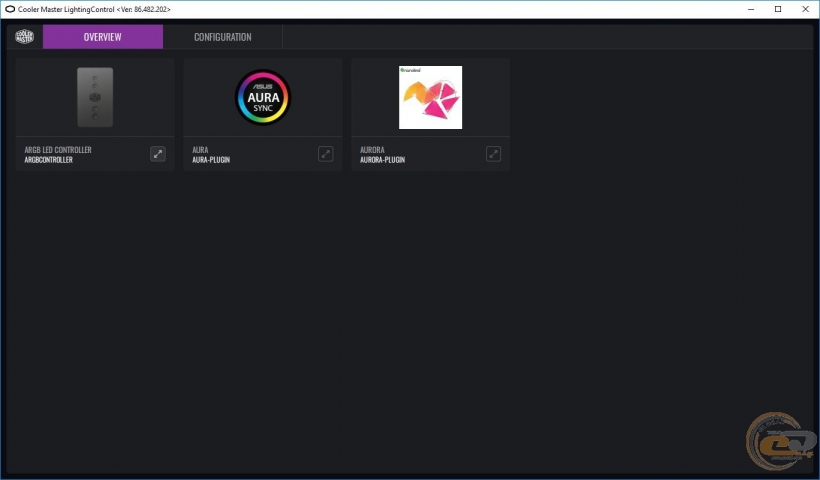
Task: Select the ASUS Aura Sync logo
Action: pos(263,97)
